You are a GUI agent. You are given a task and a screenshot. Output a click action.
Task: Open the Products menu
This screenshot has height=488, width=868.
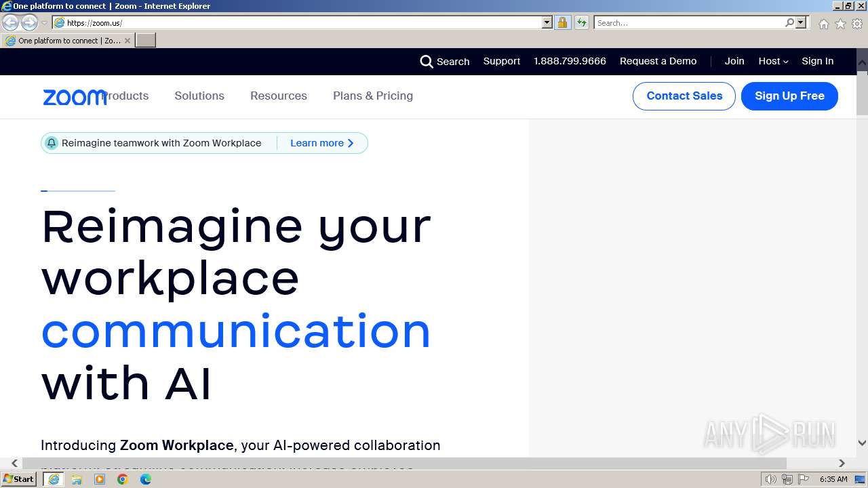pyautogui.click(x=125, y=96)
